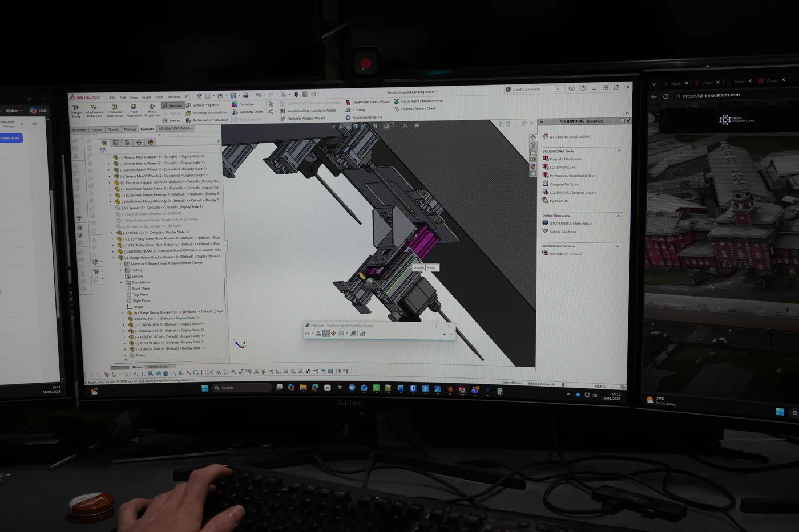799x532 pixels.
Task: Open the Insert menu
Action: (x=147, y=97)
